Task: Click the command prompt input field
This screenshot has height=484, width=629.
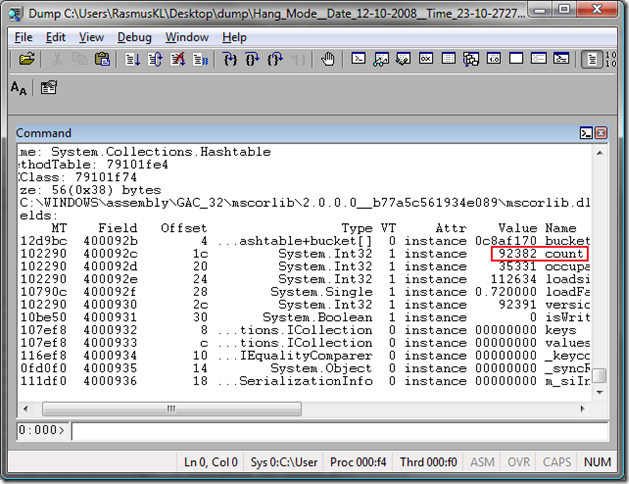Action: (340, 431)
